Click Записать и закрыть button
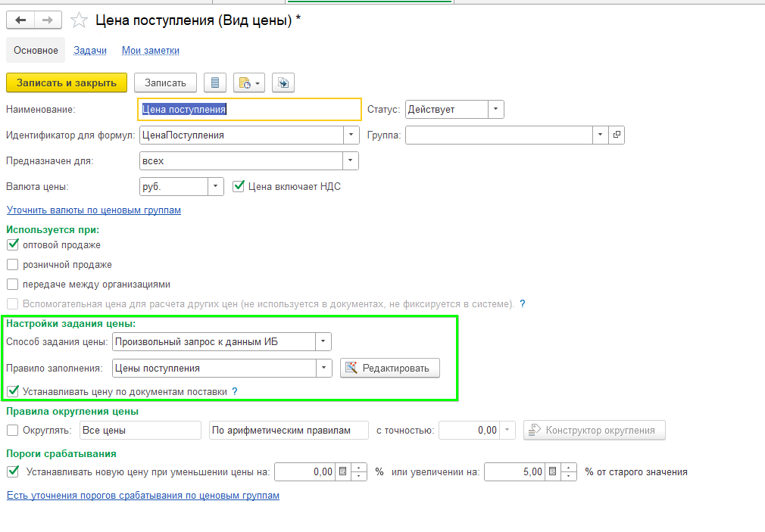Viewport: 765px width, 532px height. coord(67,83)
